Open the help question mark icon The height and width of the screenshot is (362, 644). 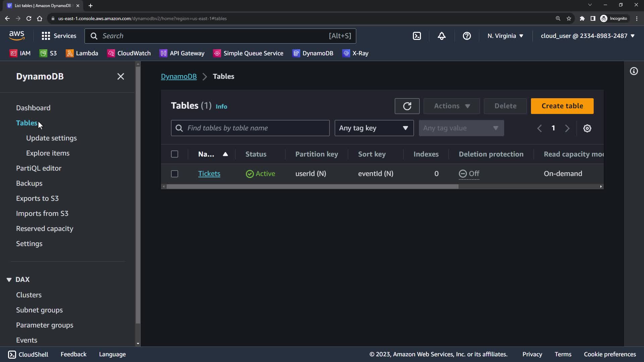pos(467,36)
